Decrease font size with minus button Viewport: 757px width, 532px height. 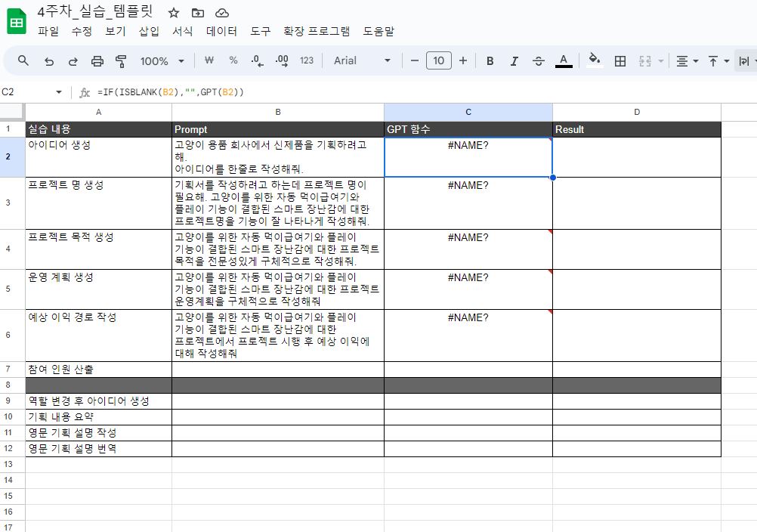pos(414,60)
